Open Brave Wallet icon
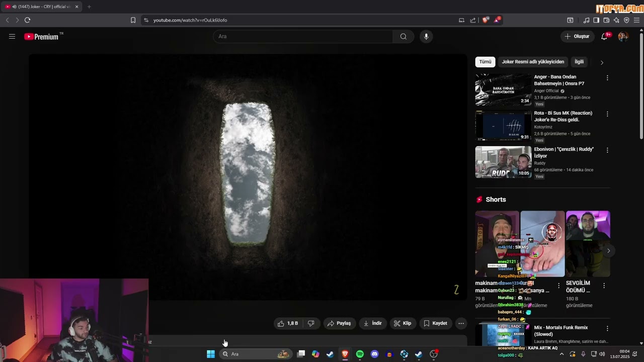 coord(606,20)
